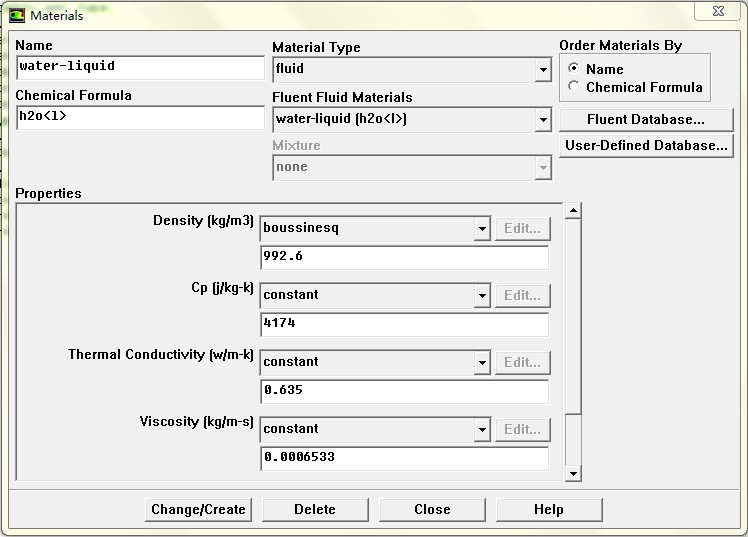
Task: Open the Fluent Database
Action: coord(645,119)
